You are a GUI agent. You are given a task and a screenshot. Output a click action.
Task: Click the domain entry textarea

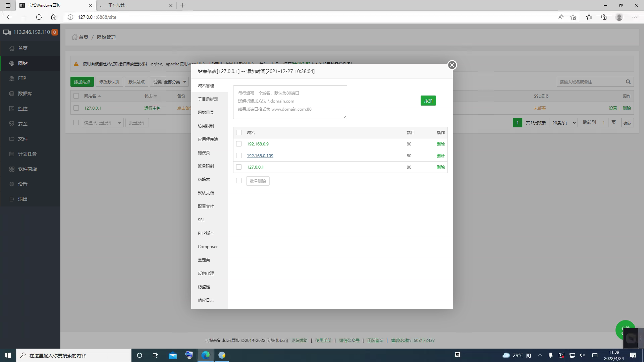pos(290,102)
